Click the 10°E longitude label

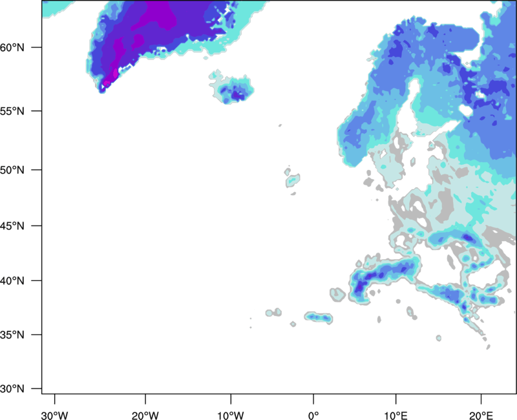[x=396, y=415]
